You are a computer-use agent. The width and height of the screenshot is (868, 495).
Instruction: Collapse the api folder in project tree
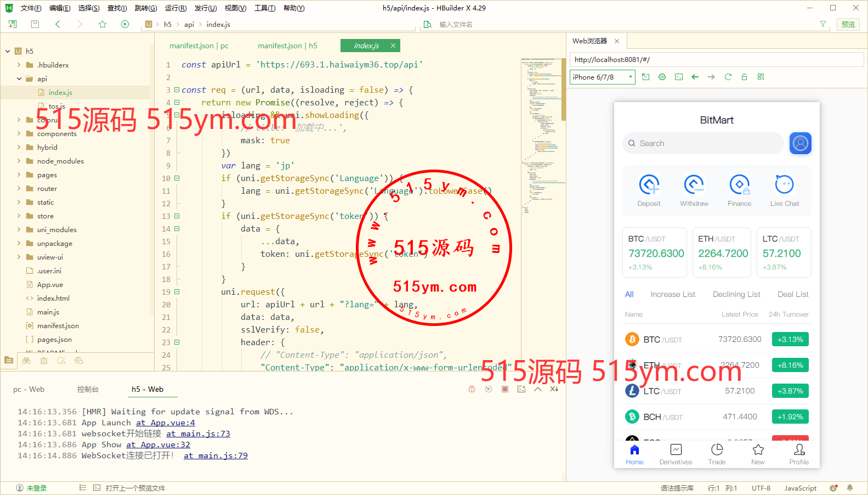point(19,78)
